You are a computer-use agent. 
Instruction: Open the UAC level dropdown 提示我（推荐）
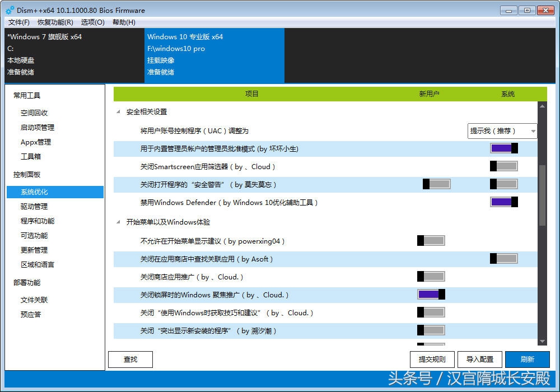pyautogui.click(x=502, y=131)
